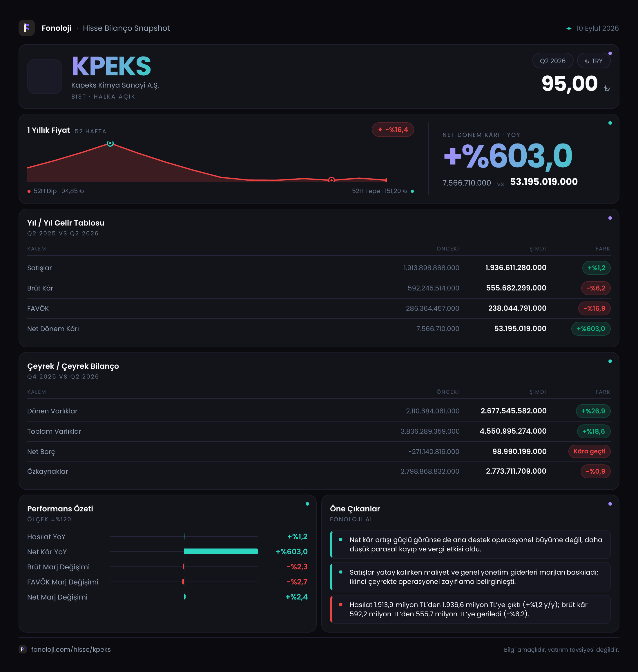This screenshot has height=672, width=638.
Task: Click the Çeyrek / Çeyrek Bilanço heading
Action: [x=73, y=366]
